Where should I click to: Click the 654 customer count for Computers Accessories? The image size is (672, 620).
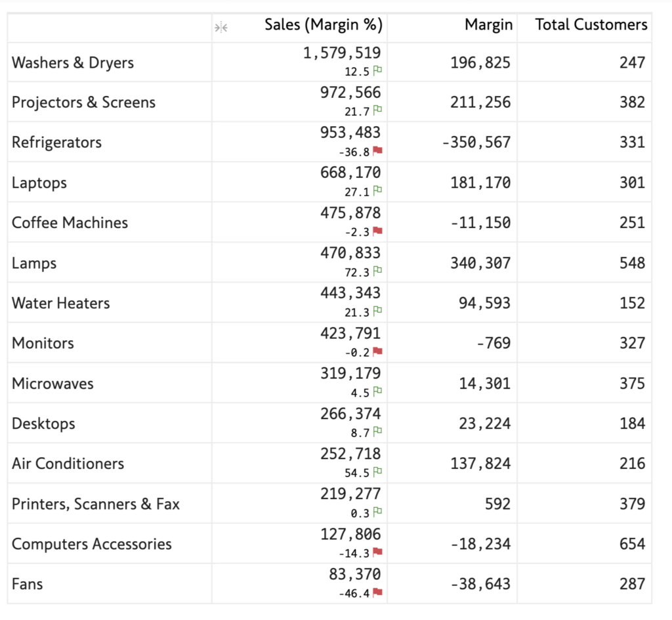tap(632, 544)
